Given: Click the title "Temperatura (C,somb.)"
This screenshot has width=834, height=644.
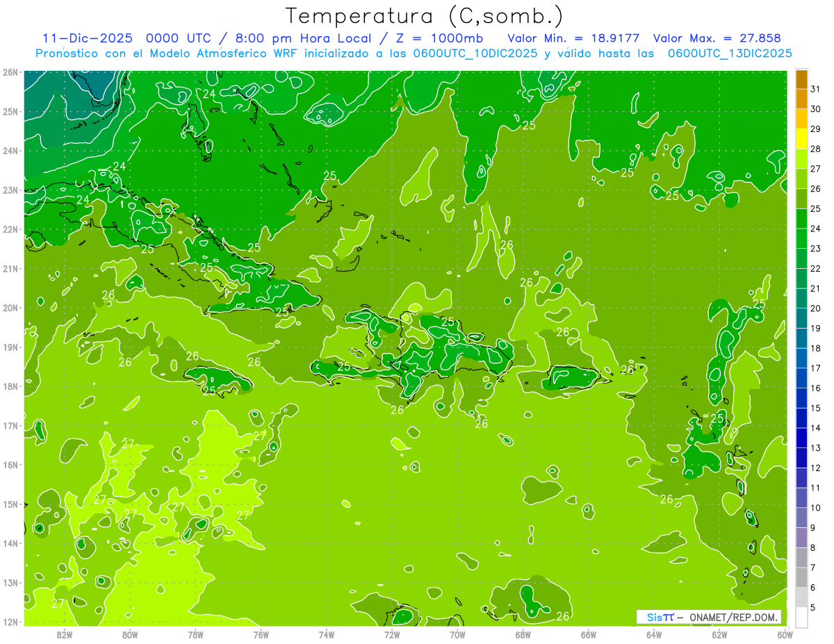Looking at the screenshot, I should tap(425, 16).
